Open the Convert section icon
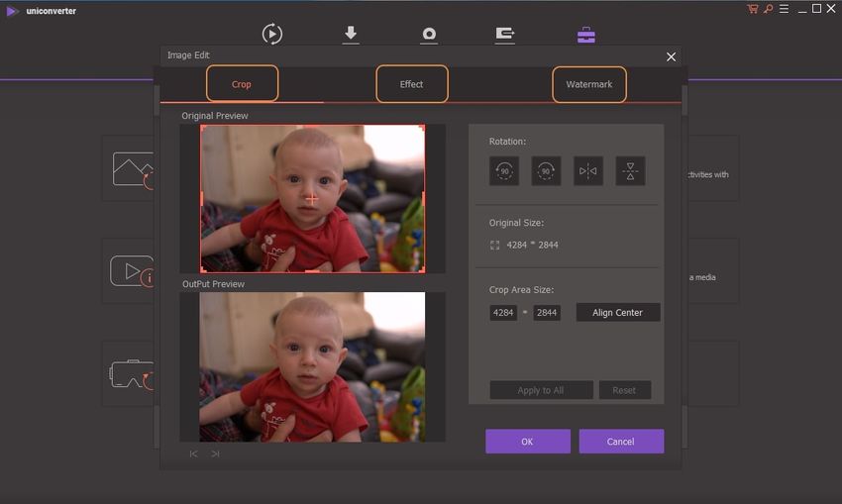This screenshot has width=842, height=504. click(x=271, y=34)
